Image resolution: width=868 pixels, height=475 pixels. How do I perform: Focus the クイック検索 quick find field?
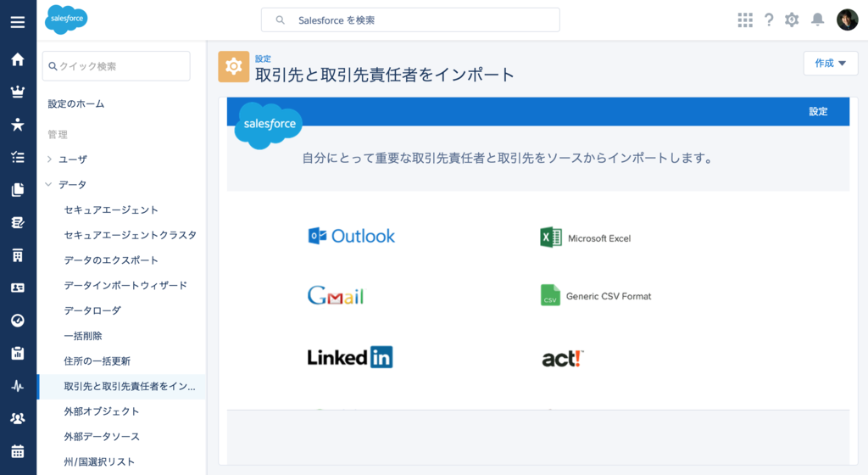click(x=116, y=66)
